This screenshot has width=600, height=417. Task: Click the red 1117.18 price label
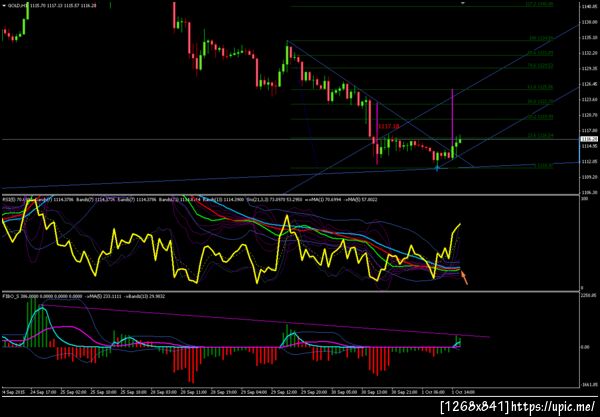(389, 126)
